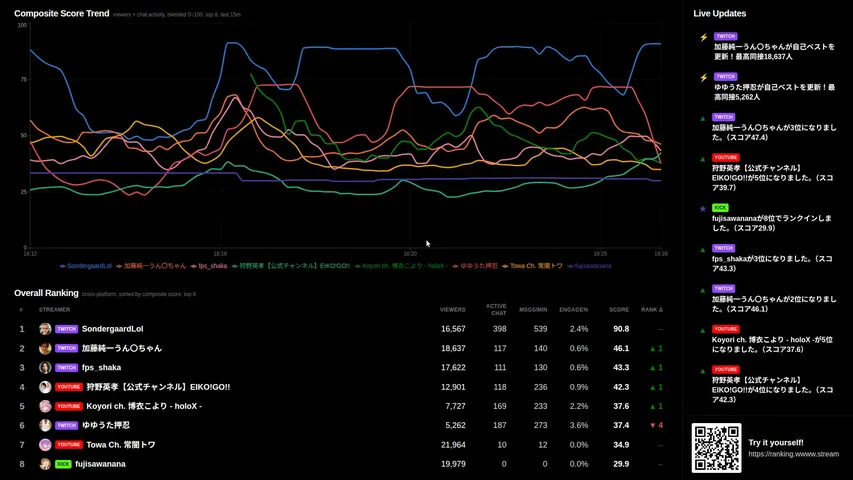Image resolution: width=853 pixels, height=480 pixels.
Task: Click the Twitch badge on the score 46.1 update
Action: (724, 288)
